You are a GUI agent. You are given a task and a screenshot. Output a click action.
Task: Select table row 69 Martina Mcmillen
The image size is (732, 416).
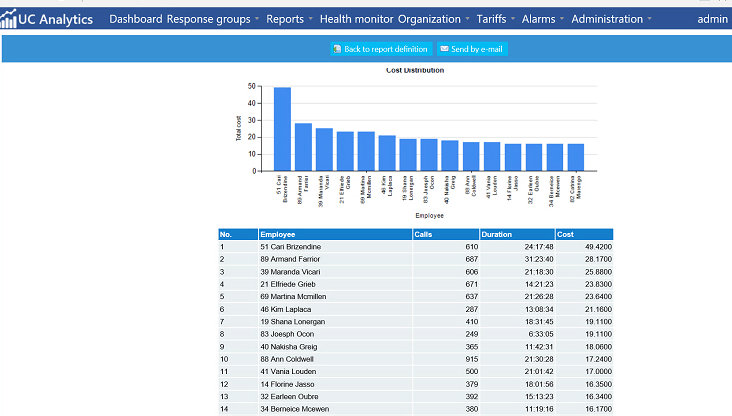click(415, 296)
